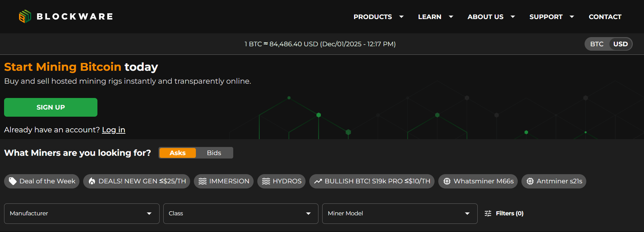
Task: Click the flame icon on DEALS! NEW GEN chip
Action: click(x=92, y=181)
